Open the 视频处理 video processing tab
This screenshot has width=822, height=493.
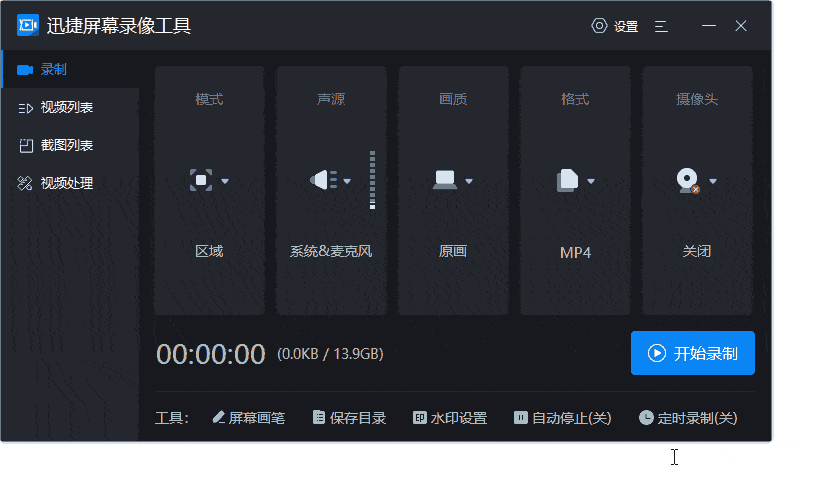click(x=66, y=183)
